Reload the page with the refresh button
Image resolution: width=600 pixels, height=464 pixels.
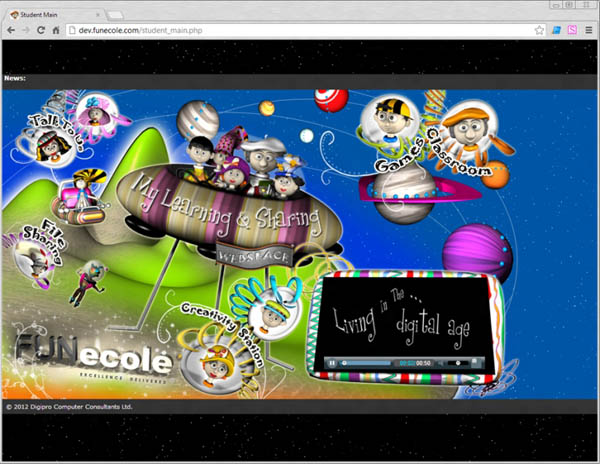(x=41, y=30)
